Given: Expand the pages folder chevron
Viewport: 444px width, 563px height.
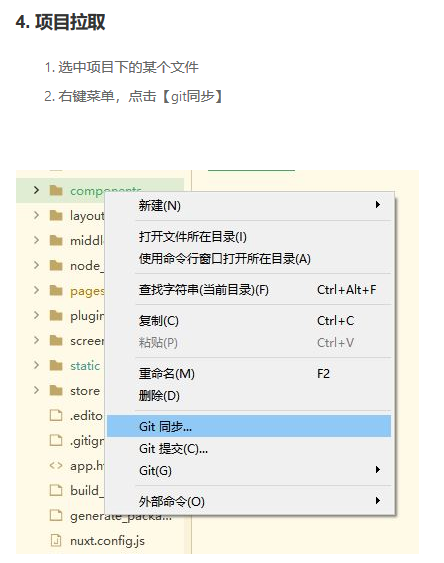Looking at the screenshot, I should coord(36,290).
